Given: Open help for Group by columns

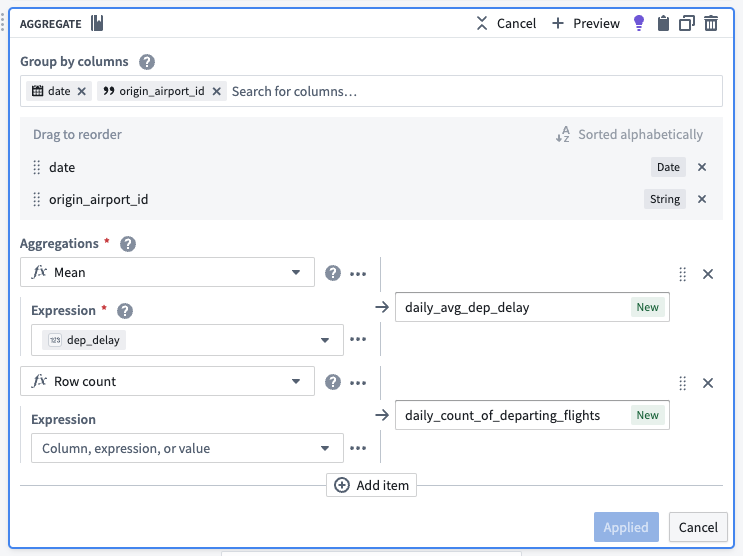Looking at the screenshot, I should click(x=147, y=62).
